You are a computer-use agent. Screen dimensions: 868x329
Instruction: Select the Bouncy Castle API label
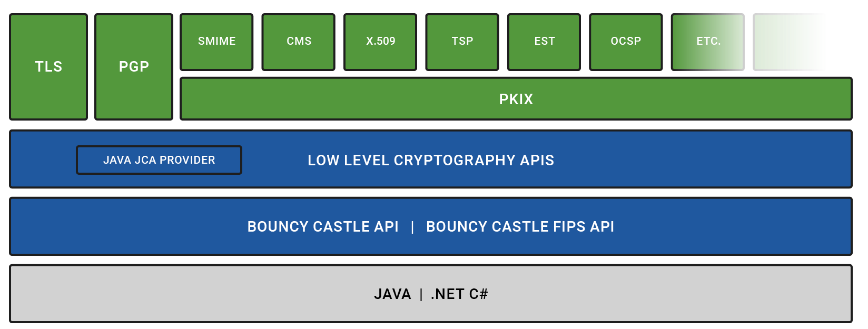[x=323, y=226]
